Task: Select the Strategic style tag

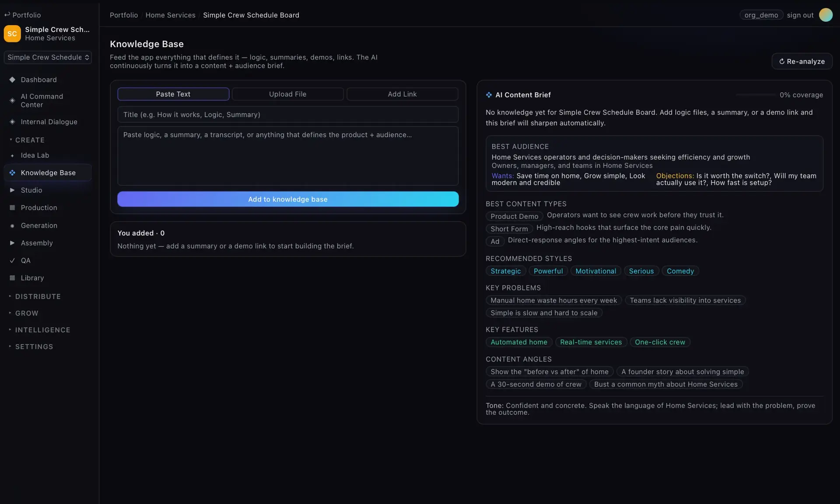Action: tap(505, 271)
